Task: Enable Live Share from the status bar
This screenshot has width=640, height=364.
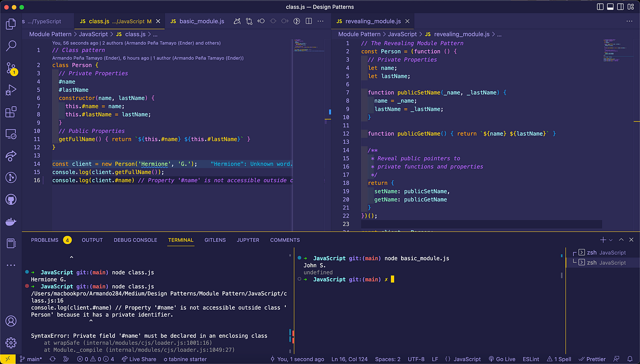Action: [139, 359]
